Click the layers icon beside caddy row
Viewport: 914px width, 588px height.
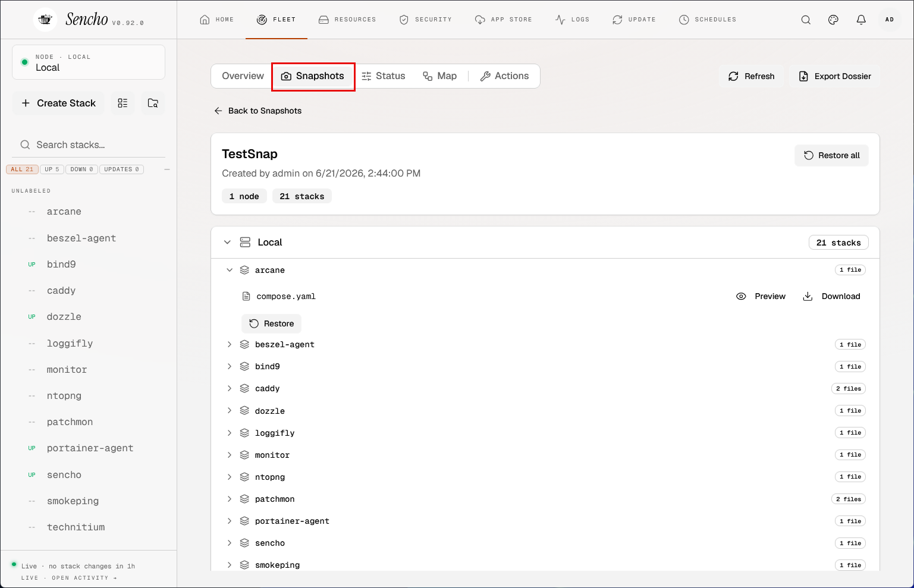coord(244,388)
